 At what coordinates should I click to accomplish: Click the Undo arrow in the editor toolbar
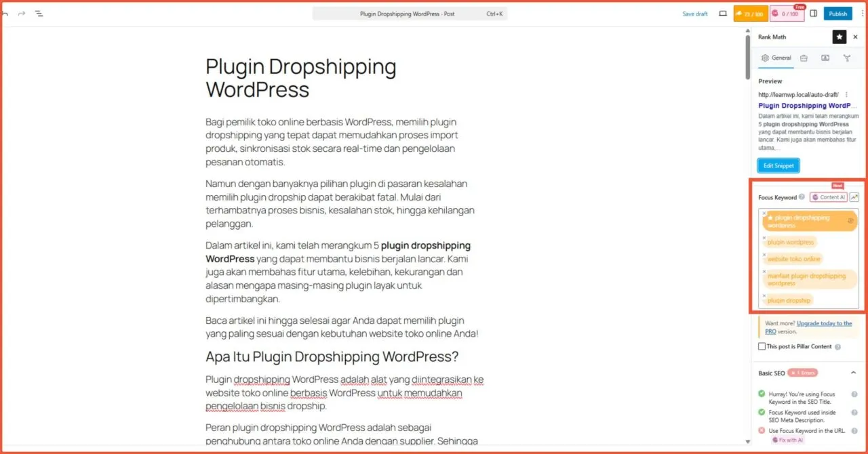coord(7,14)
